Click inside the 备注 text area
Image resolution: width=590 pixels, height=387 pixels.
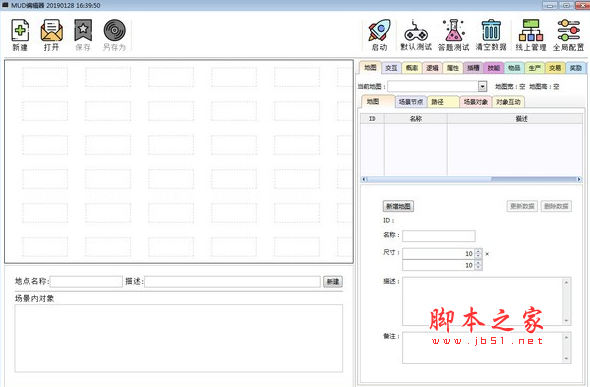point(482,348)
